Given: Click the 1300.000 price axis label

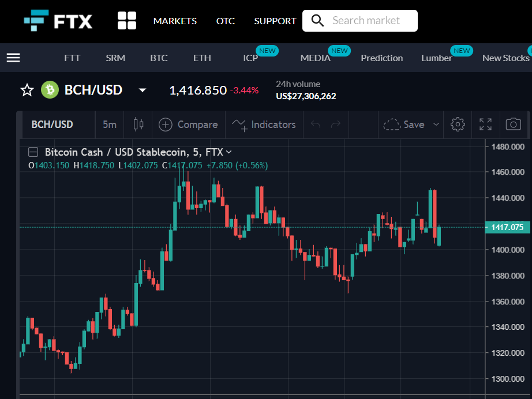Looking at the screenshot, I should 508,379.
